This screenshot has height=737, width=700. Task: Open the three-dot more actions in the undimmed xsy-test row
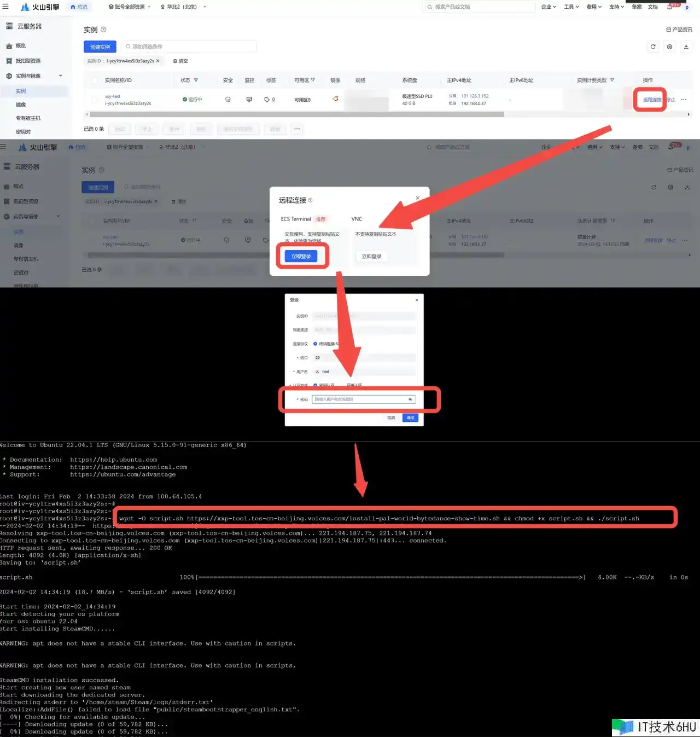pos(684,100)
